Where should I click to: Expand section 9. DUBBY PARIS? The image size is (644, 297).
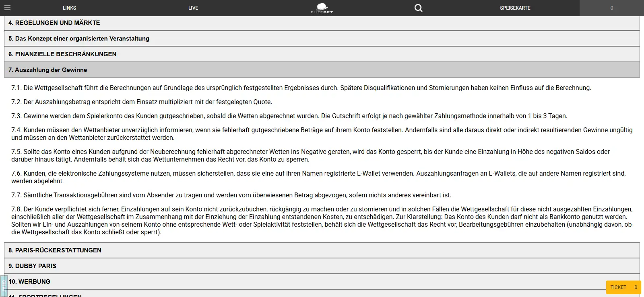(x=322, y=266)
